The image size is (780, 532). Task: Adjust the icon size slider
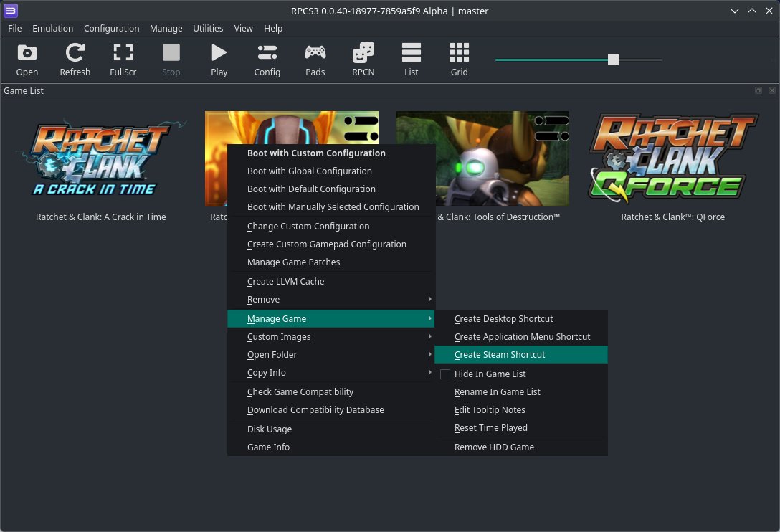coord(613,60)
